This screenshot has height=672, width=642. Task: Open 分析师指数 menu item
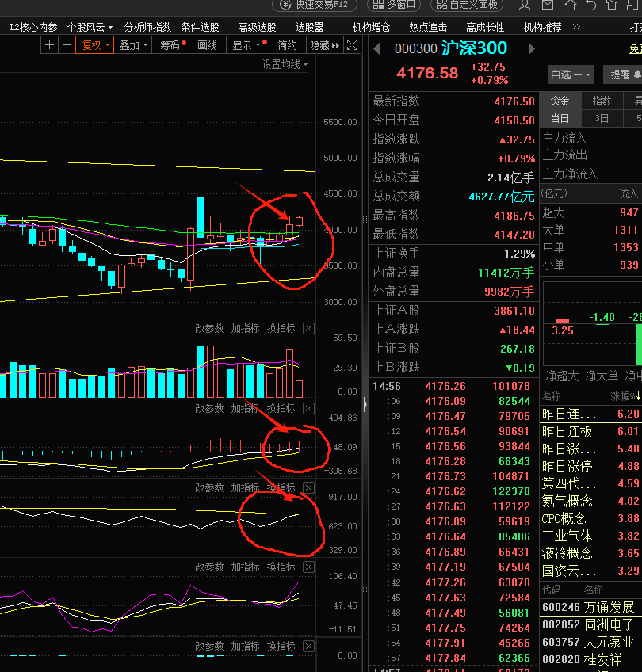click(147, 28)
